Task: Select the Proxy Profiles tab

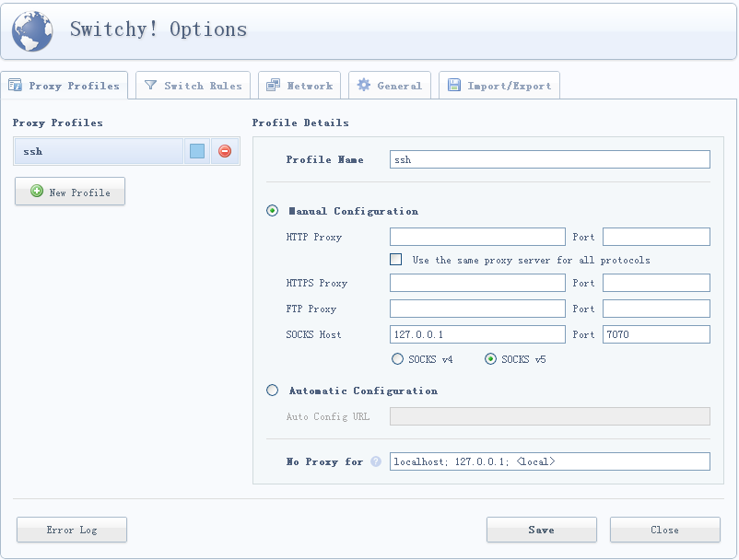Action: click(x=65, y=86)
